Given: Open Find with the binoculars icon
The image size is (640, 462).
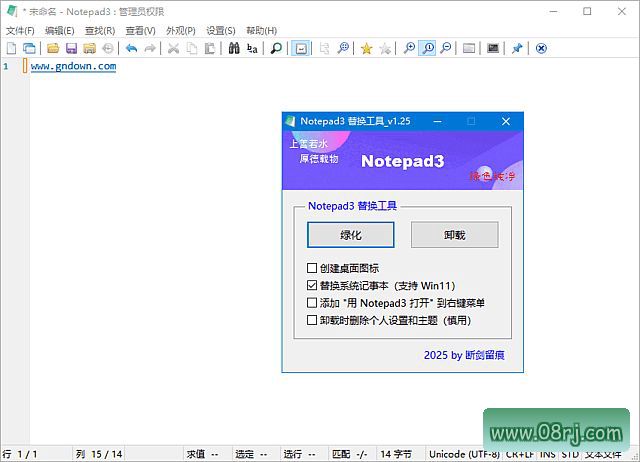Looking at the screenshot, I should click(x=234, y=49).
